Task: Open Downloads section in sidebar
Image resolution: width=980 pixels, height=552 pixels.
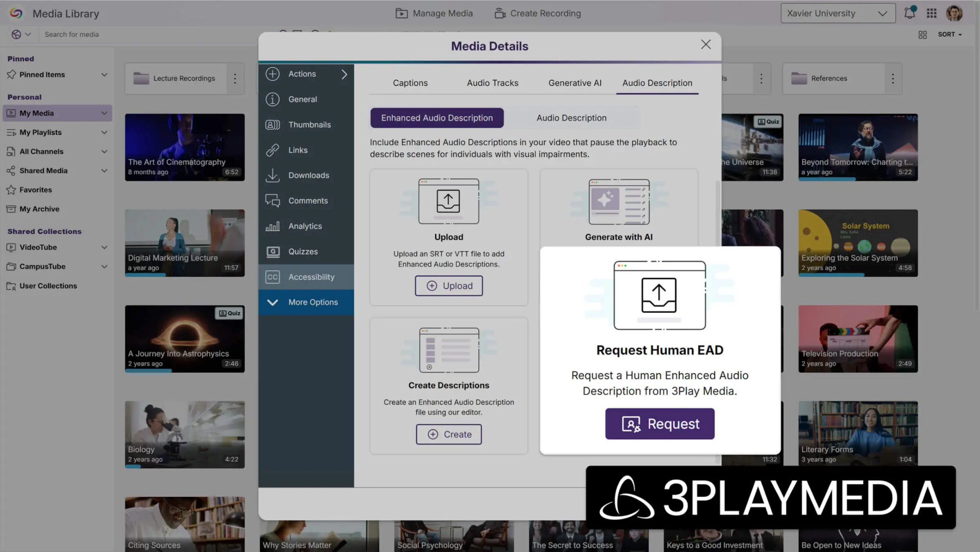Action: (308, 175)
